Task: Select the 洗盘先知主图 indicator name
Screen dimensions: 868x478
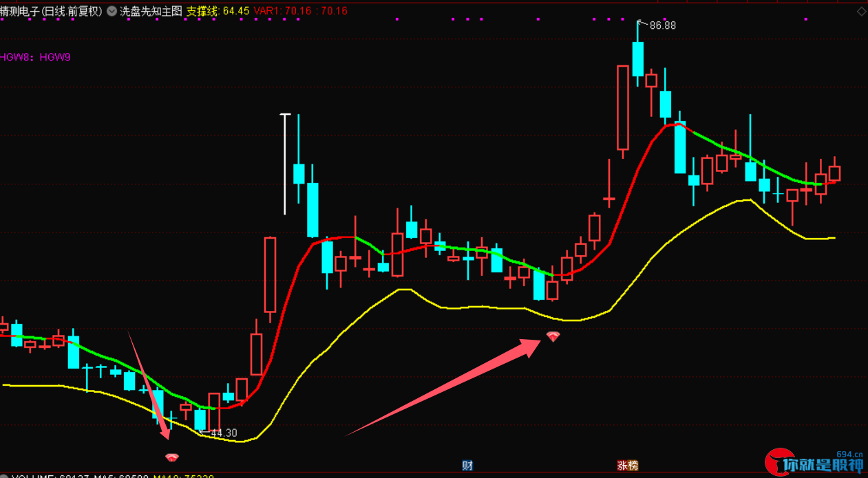Action: click(151, 11)
